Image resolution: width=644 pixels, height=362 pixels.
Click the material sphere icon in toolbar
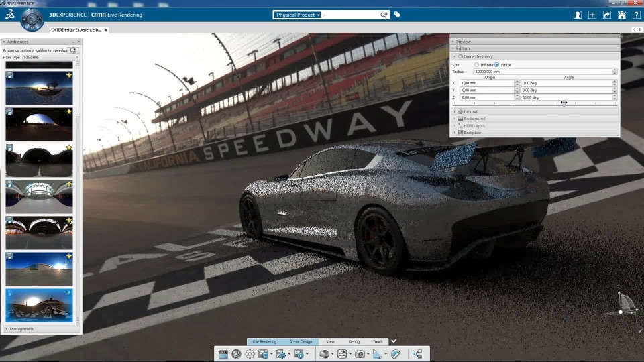[x=324, y=354]
